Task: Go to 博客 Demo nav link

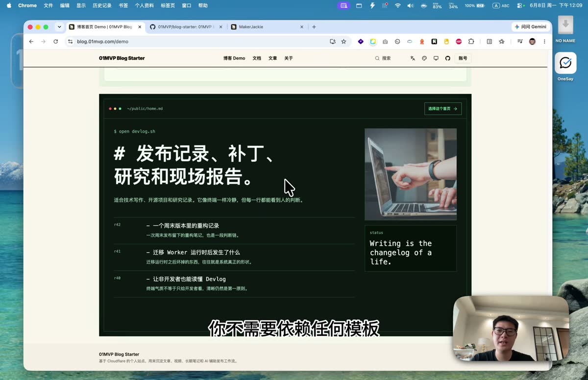Action: click(234, 58)
